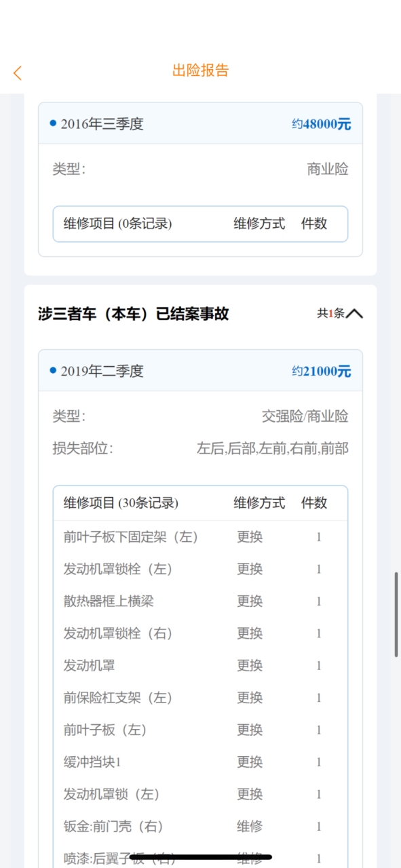This screenshot has height=868, width=401.
Task: Click the 损失部位 value 左后,后部,左前,右前,前部
Action: [x=273, y=448]
